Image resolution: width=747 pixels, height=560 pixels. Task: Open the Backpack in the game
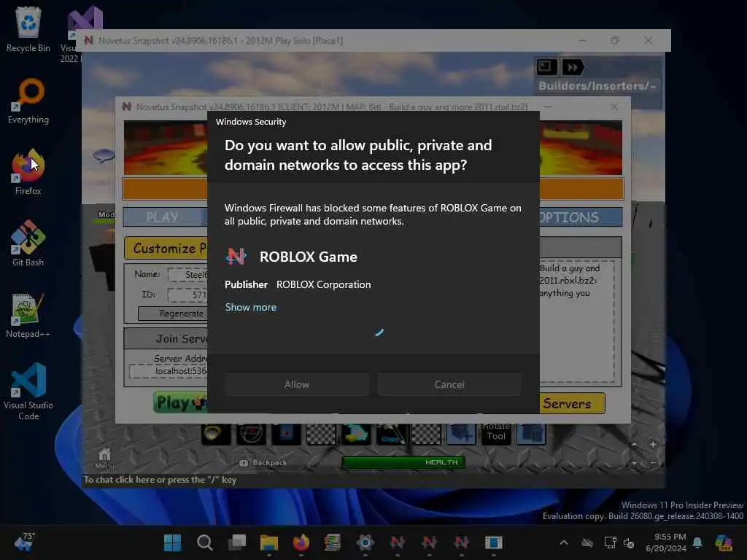pyautogui.click(x=263, y=463)
